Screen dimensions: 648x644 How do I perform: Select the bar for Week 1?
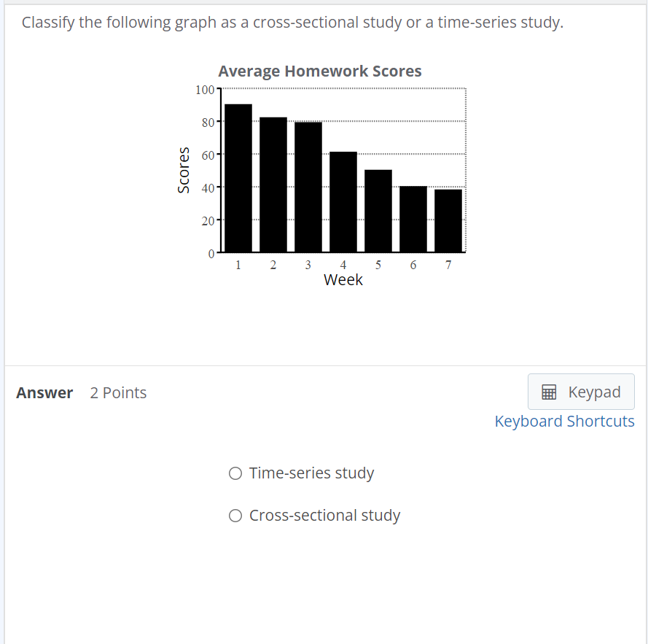point(238,179)
